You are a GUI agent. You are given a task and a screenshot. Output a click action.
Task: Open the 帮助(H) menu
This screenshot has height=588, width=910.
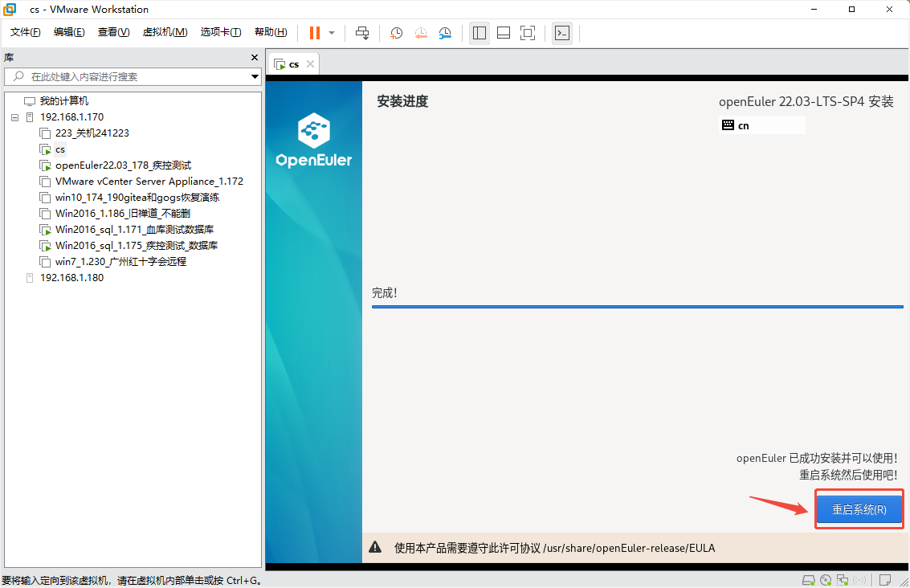271,32
